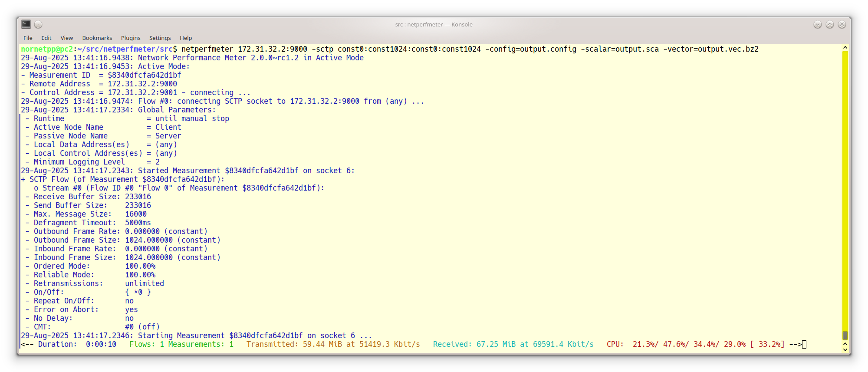Click the 'Transmitted' throughput text in status line
Screen dimensions: 868x372
click(x=333, y=344)
